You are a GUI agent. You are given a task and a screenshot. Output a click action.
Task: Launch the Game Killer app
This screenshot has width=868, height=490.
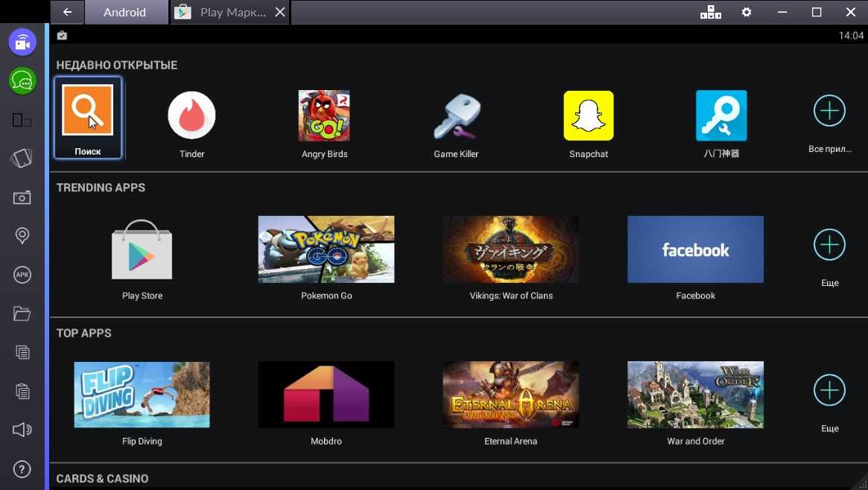point(456,115)
